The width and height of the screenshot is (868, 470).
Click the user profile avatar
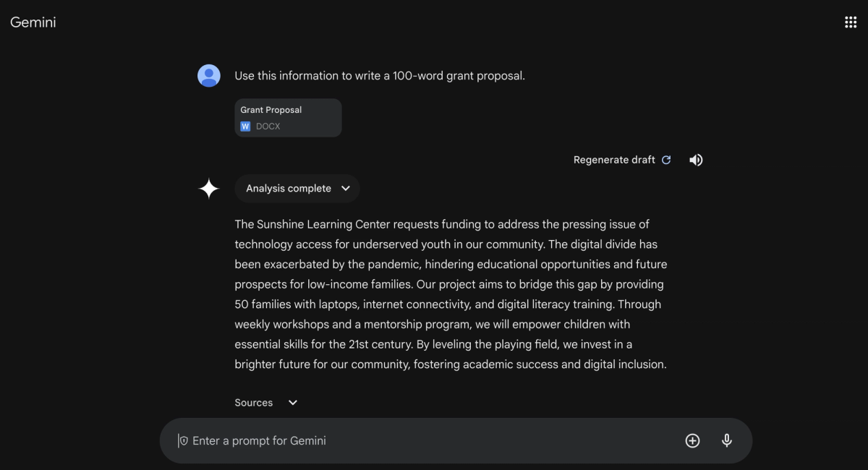(x=208, y=74)
